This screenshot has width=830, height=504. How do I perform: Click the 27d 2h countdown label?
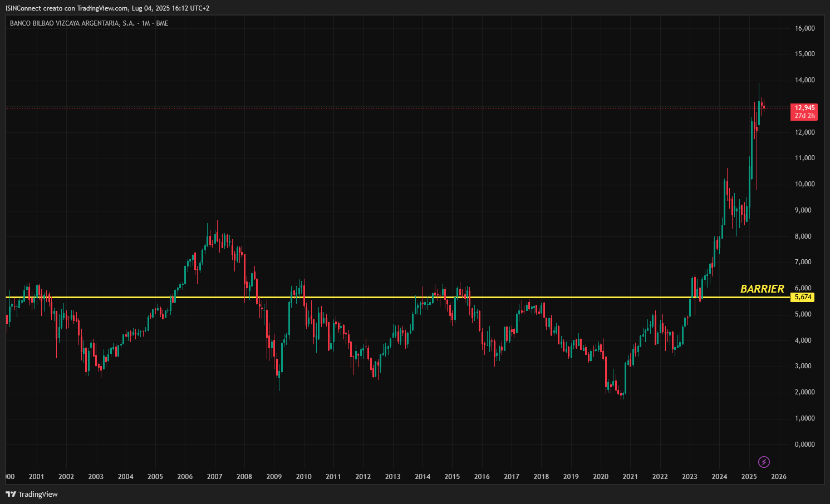[x=804, y=116]
